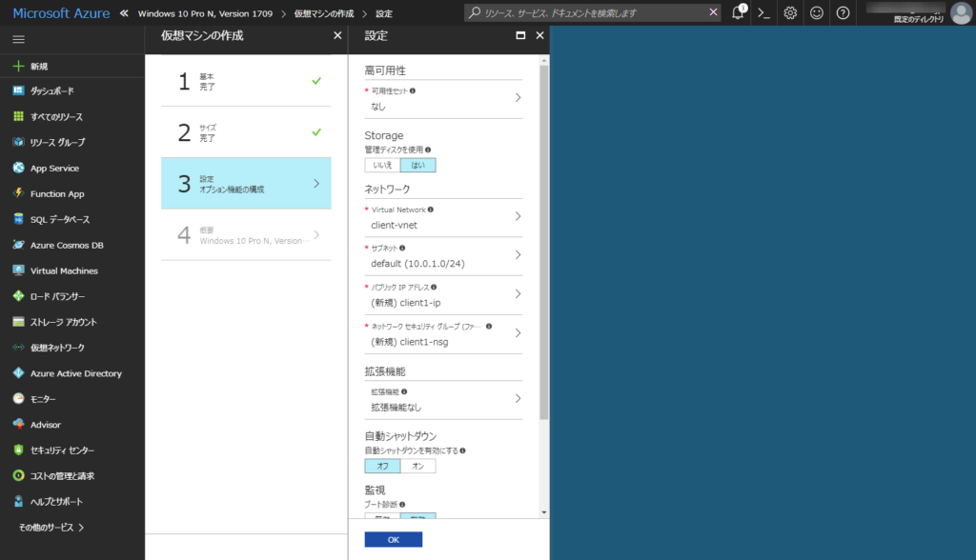
Task: Click the settings pane scrollbar thumb
Action: [x=544, y=243]
